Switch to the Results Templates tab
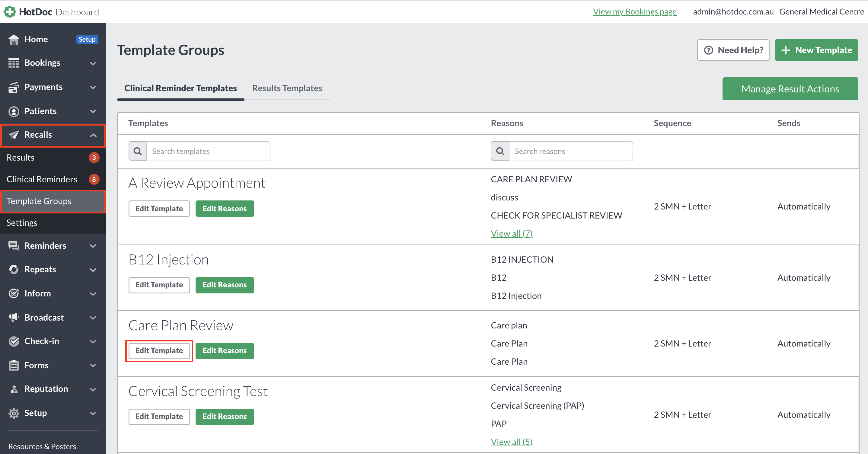 [287, 88]
